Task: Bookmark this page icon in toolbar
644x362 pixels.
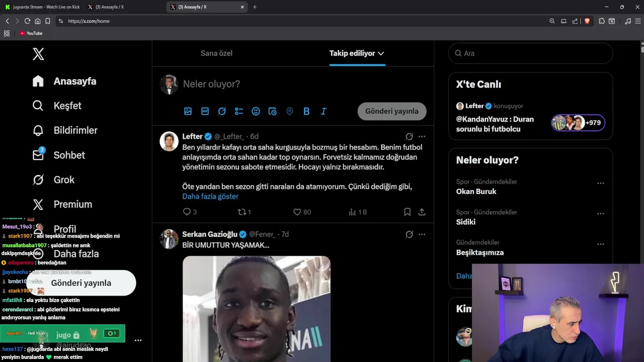Action: click(x=47, y=21)
